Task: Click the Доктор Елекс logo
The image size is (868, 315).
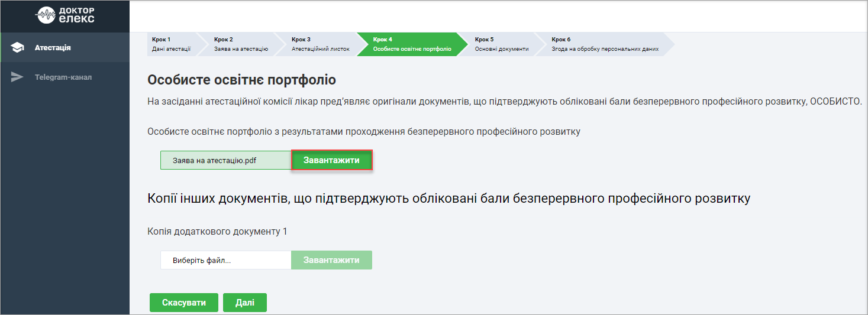Action: click(65, 16)
